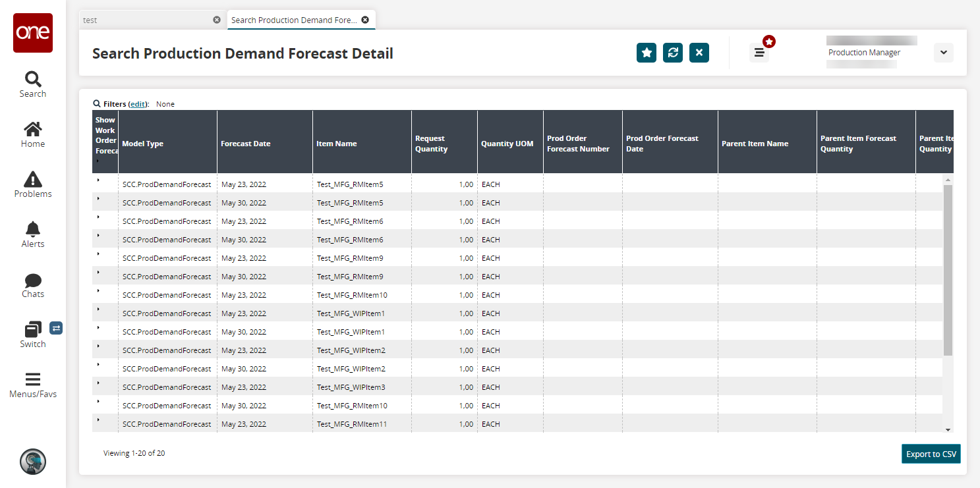Click the Prod Order Forecast Number header

coord(583,142)
